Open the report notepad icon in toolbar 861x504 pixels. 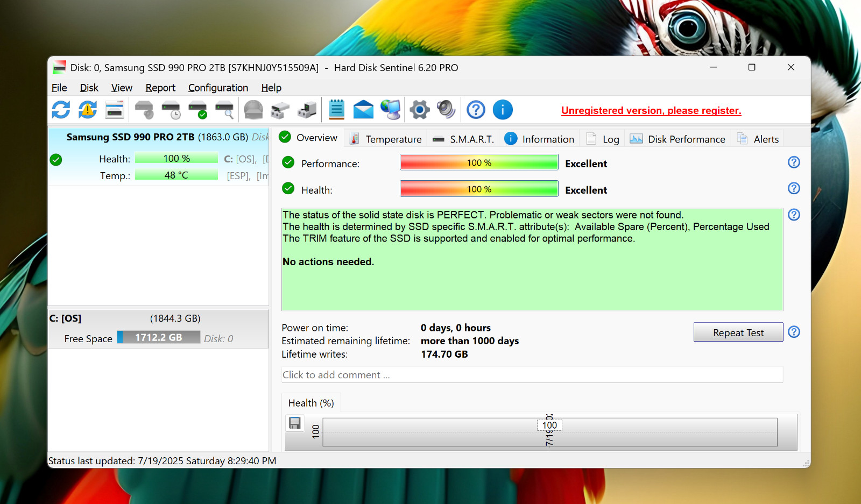pyautogui.click(x=336, y=110)
